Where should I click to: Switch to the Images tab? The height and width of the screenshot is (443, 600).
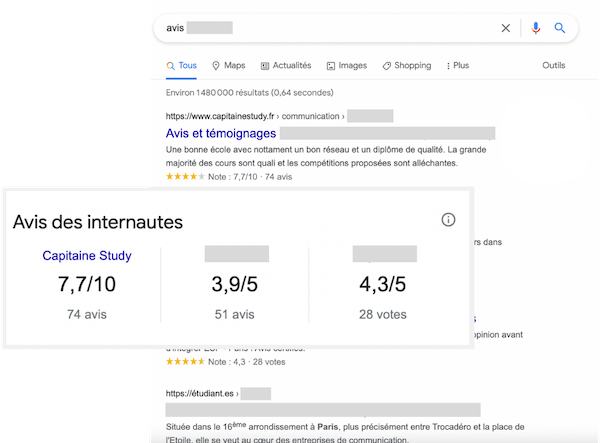pyautogui.click(x=347, y=65)
